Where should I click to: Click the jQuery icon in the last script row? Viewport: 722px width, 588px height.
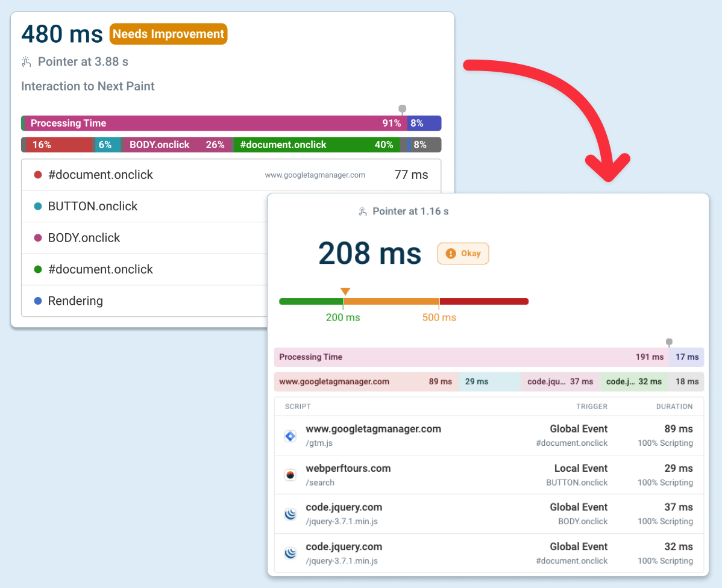pos(290,554)
